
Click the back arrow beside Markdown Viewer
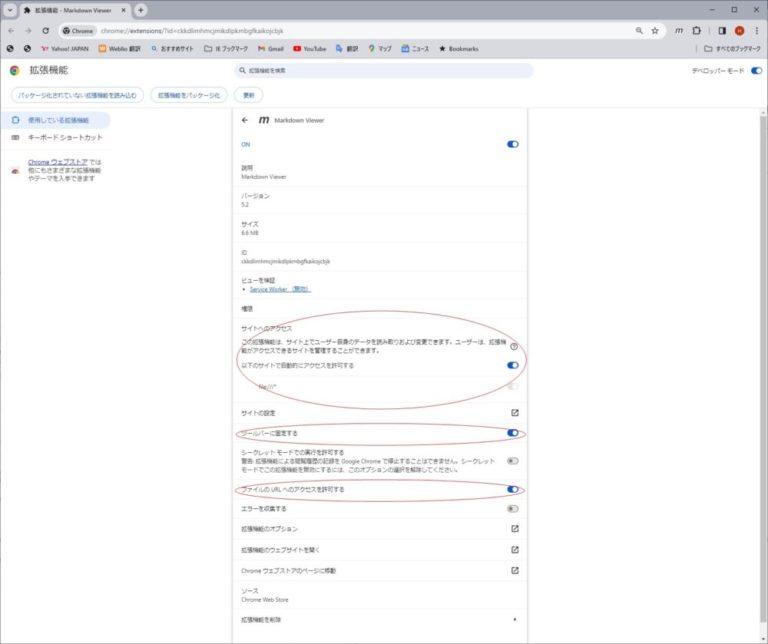click(x=245, y=120)
